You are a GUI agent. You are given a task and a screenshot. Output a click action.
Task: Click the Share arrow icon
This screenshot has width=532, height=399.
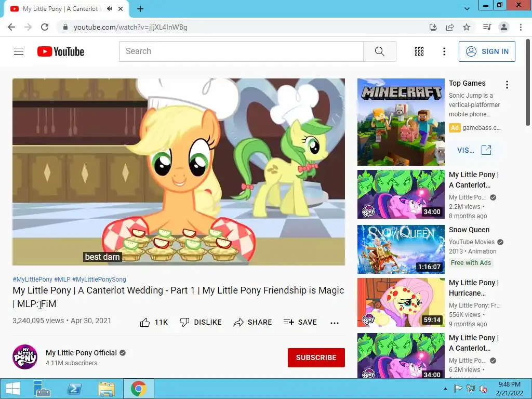pos(238,322)
